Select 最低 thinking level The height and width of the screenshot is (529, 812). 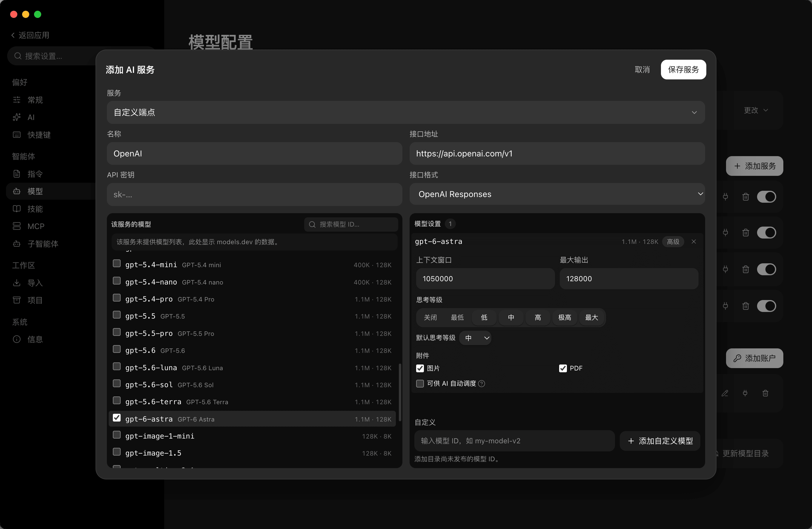(x=457, y=317)
